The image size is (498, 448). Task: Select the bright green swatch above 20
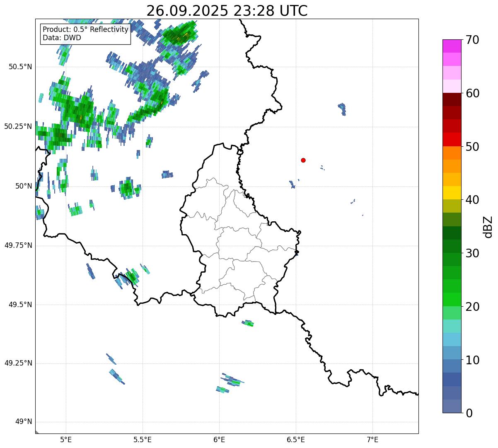(452, 299)
